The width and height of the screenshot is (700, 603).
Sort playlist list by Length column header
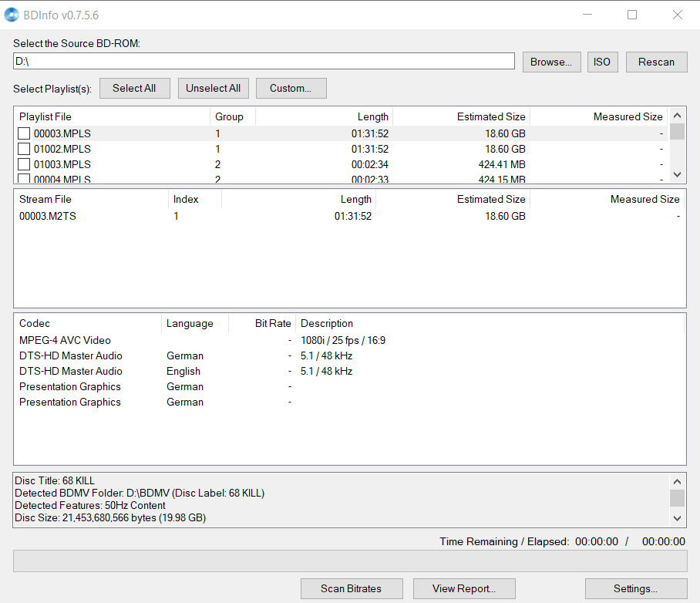[324, 116]
